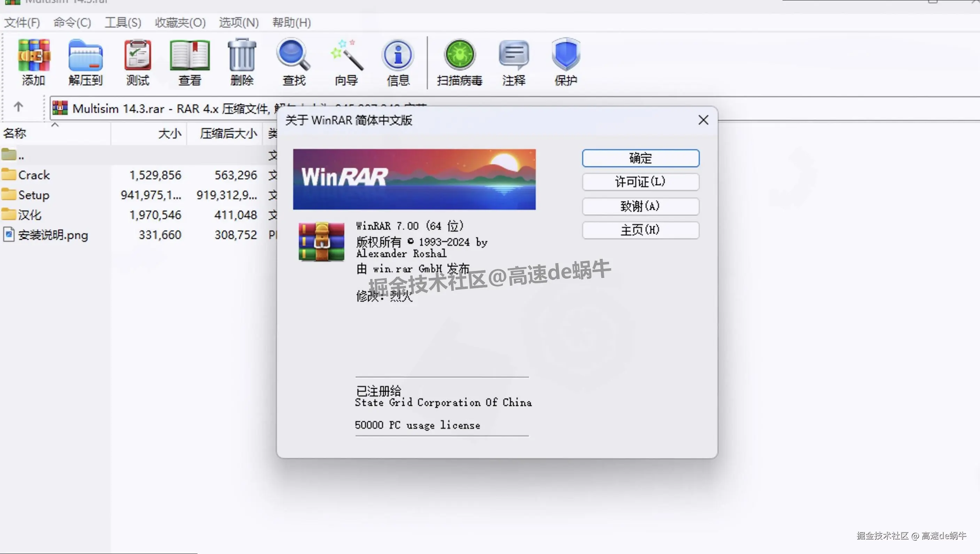Screen dimensions: 980x554
Task: Open the 选项(N) menu
Action: coord(238,23)
